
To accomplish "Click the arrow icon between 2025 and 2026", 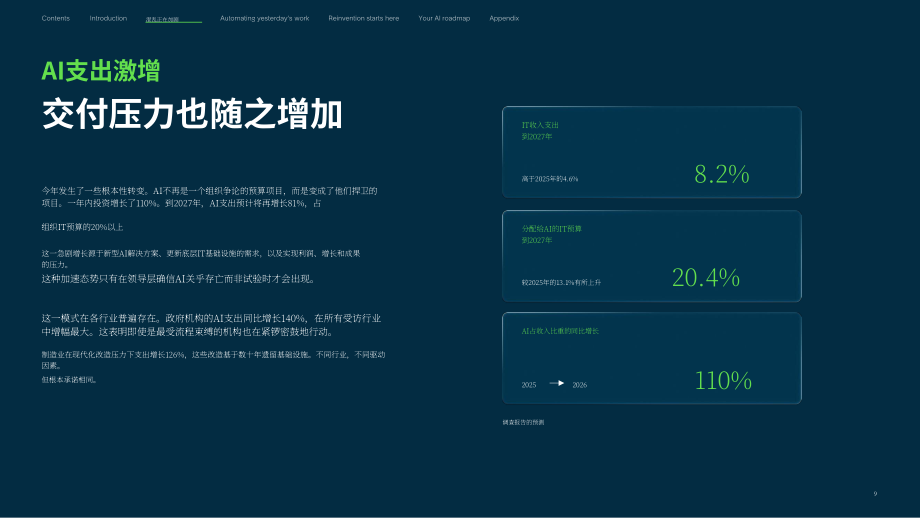I will point(556,383).
